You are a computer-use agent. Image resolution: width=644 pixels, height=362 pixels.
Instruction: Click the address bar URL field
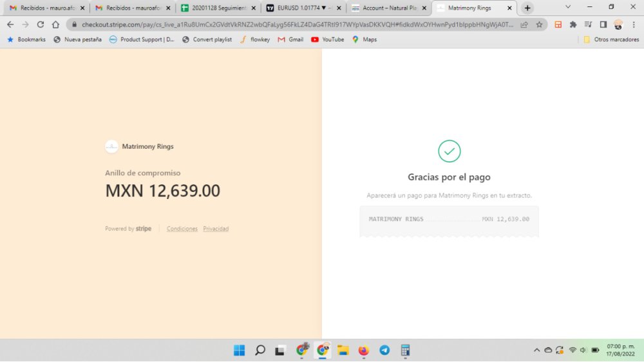click(x=296, y=24)
